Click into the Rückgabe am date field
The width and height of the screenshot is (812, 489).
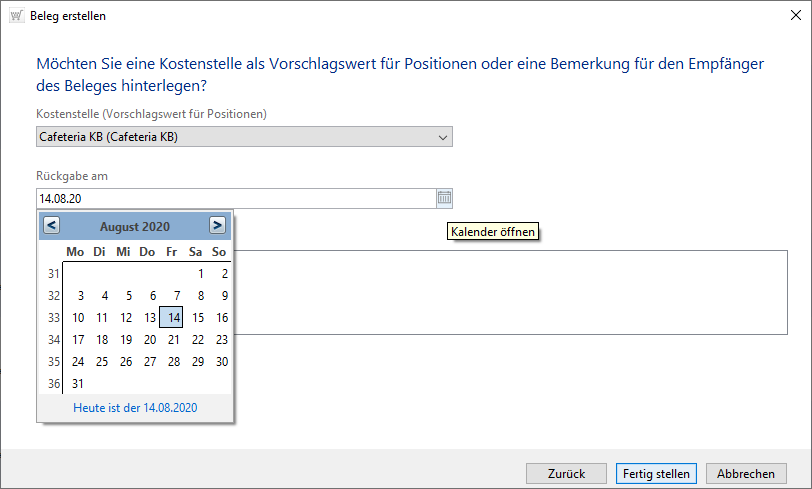pos(235,199)
